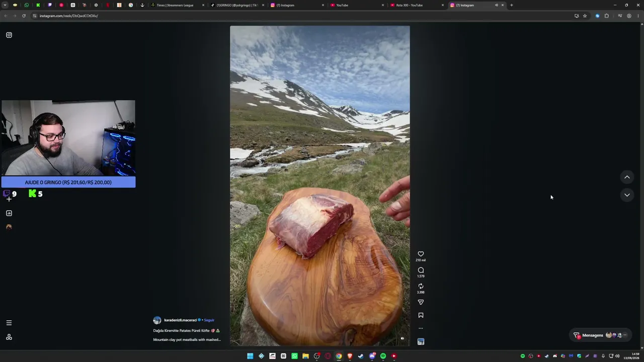
Task: Open the Mensagens messages panel
Action: (601, 335)
